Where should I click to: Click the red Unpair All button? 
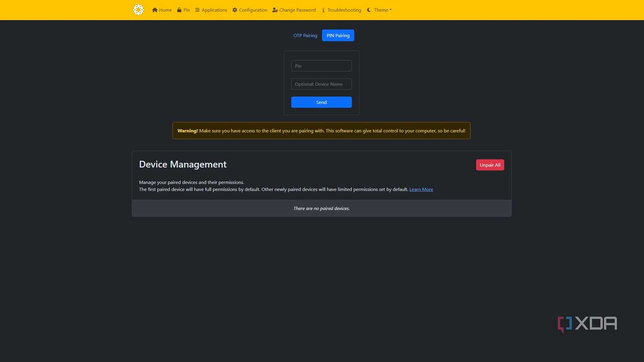pyautogui.click(x=490, y=165)
